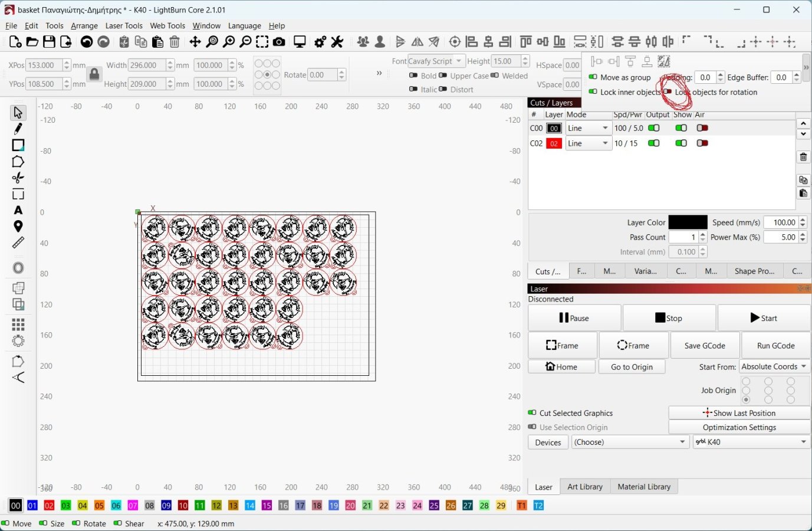Screen dimensions: 812x531
Task: Click the Pan/Move view crosshair icon
Action: 195,42
